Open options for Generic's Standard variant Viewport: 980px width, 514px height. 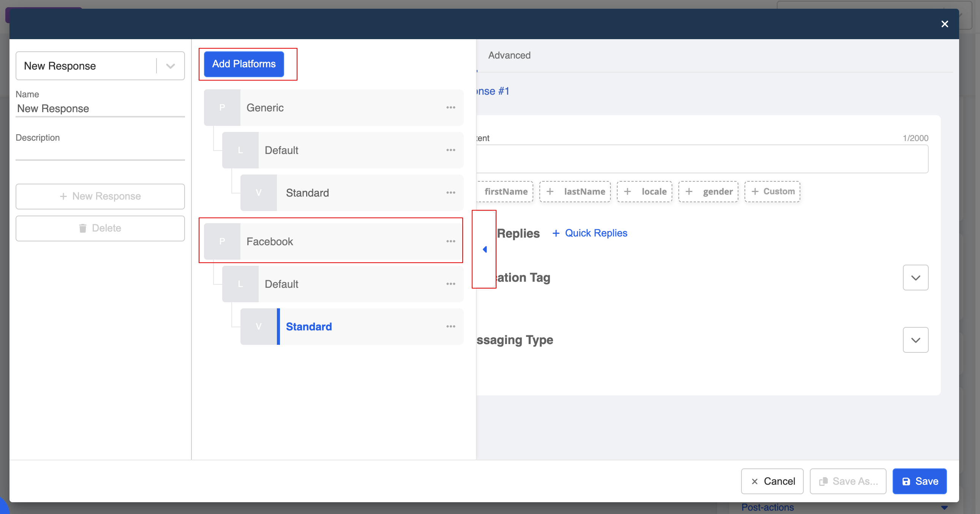click(450, 193)
